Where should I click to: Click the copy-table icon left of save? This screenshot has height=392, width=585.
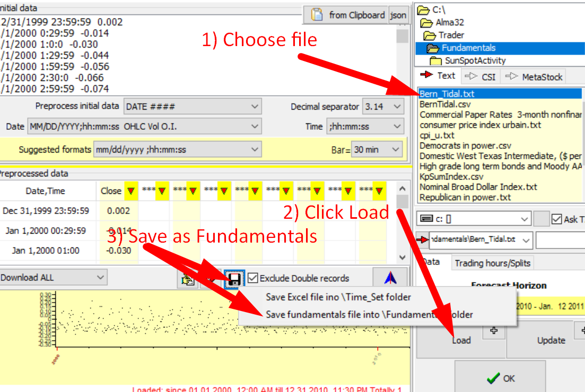188,279
